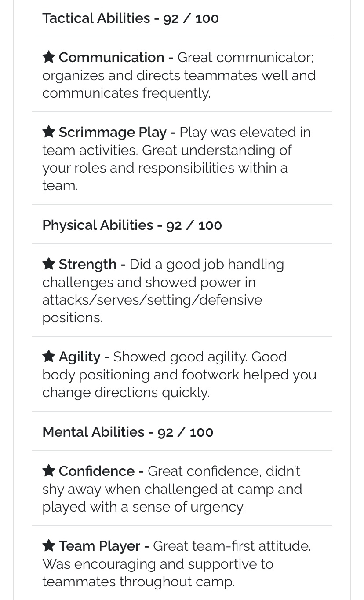Click the star icon beside Strength
Screen dimensions: 364x600
pyautogui.click(x=48, y=264)
